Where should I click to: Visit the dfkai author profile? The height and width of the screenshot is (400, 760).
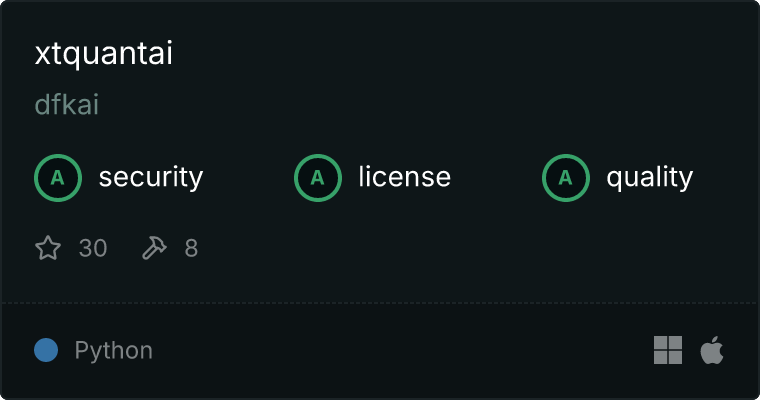(67, 105)
